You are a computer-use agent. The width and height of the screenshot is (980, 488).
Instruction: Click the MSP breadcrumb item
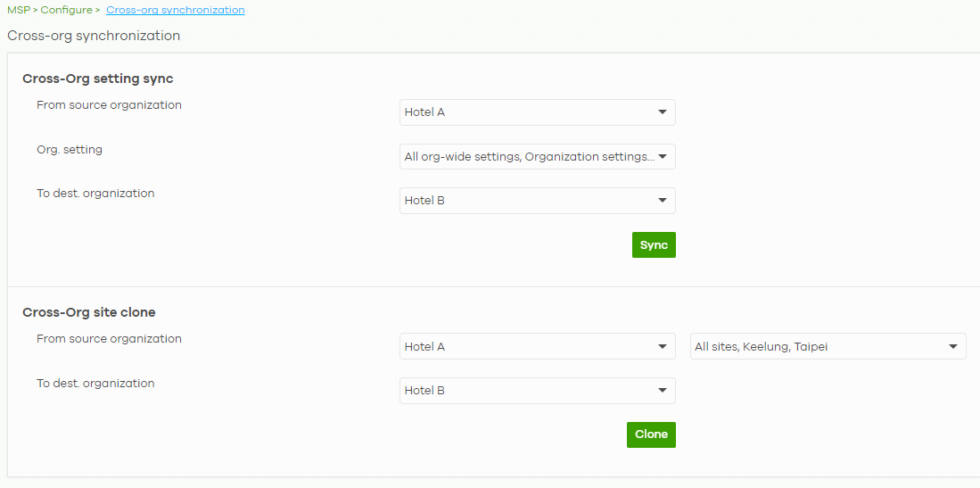tap(18, 10)
